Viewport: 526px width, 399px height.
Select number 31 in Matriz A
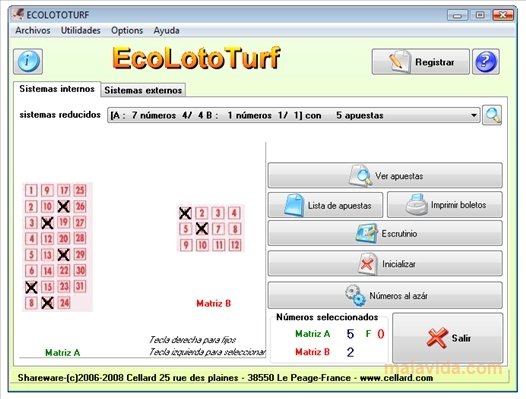click(x=80, y=287)
